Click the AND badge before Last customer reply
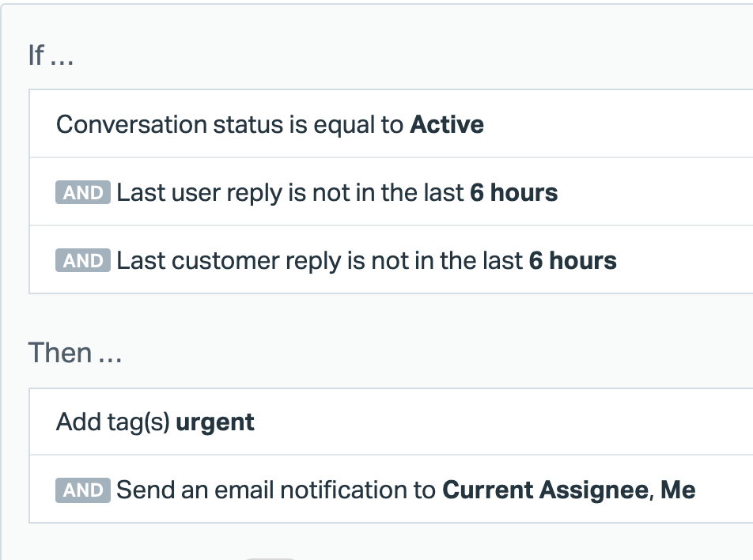The image size is (753, 560). pos(83,261)
